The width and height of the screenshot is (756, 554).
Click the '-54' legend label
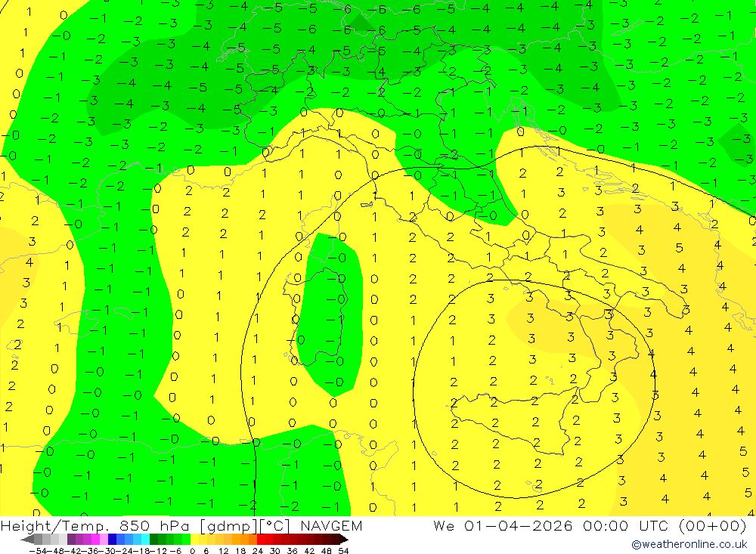click(38, 551)
